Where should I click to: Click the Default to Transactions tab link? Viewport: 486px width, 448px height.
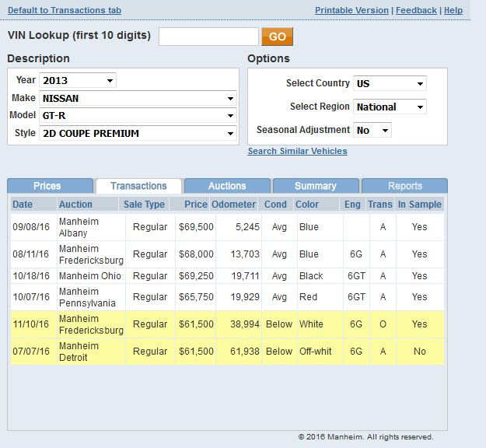[65, 10]
